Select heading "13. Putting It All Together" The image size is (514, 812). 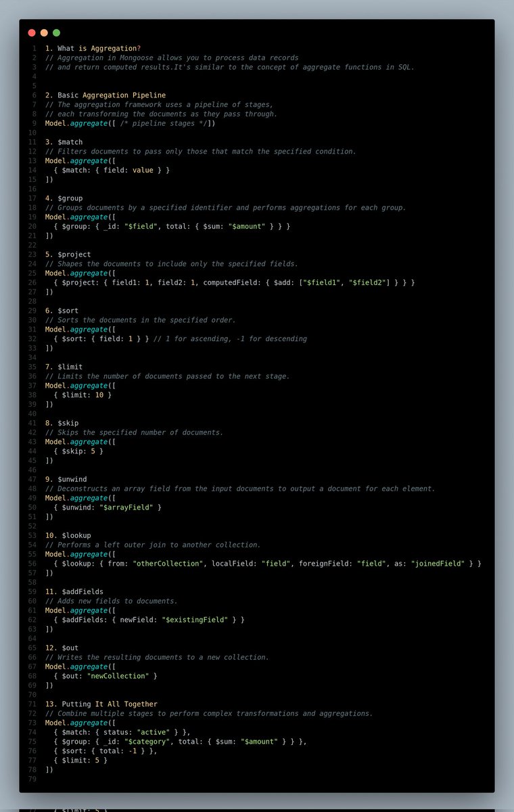[101, 704]
